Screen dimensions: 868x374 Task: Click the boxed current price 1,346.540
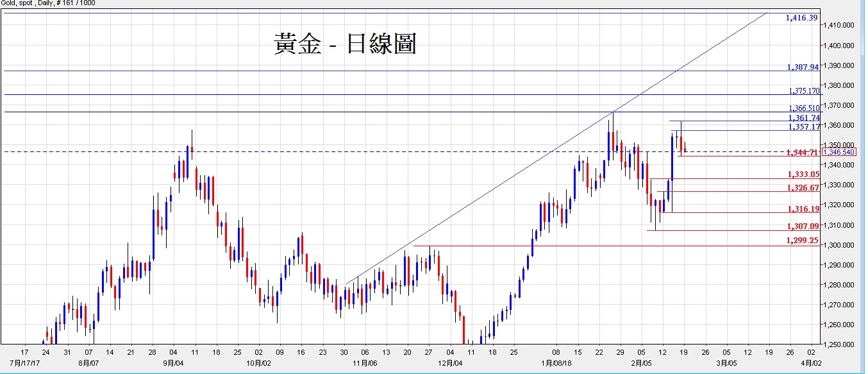pos(842,152)
